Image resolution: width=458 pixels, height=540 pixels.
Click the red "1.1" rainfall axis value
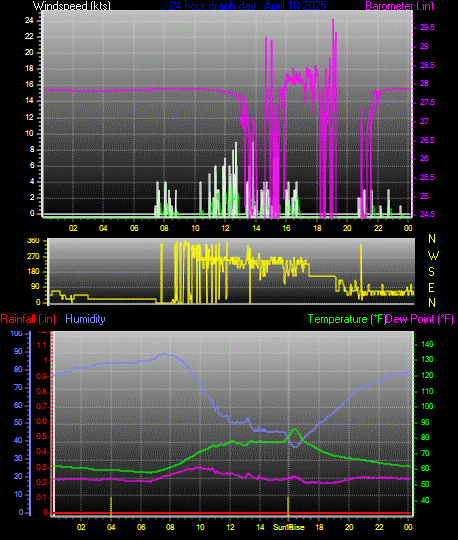pos(42,345)
